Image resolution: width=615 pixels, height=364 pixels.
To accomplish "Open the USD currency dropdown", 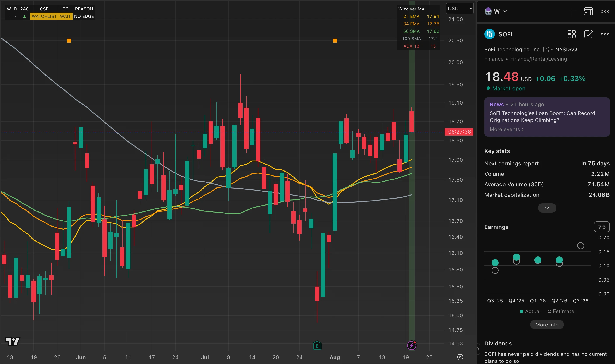I will pyautogui.click(x=460, y=9).
